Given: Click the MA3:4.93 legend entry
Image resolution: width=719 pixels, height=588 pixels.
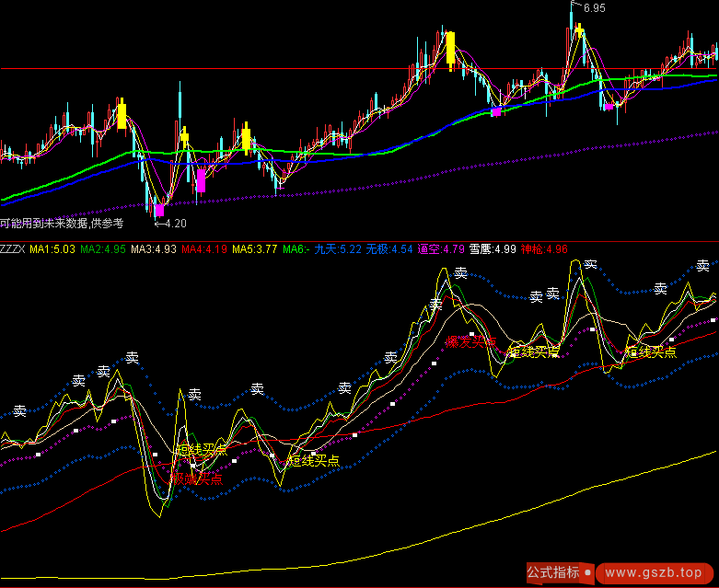Looking at the screenshot, I should pyautogui.click(x=153, y=248).
